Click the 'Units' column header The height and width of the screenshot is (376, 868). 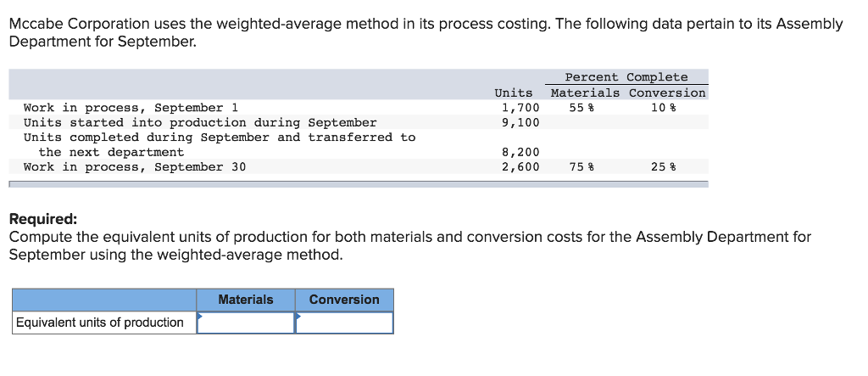[513, 93]
